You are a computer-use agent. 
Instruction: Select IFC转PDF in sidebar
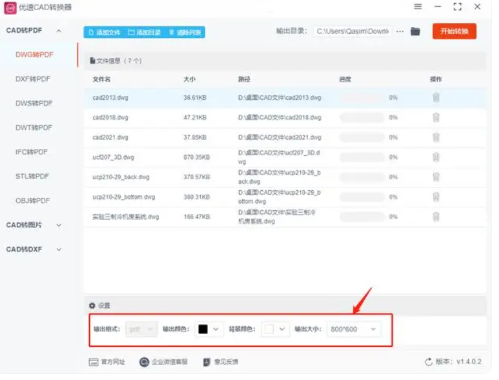coord(31,152)
